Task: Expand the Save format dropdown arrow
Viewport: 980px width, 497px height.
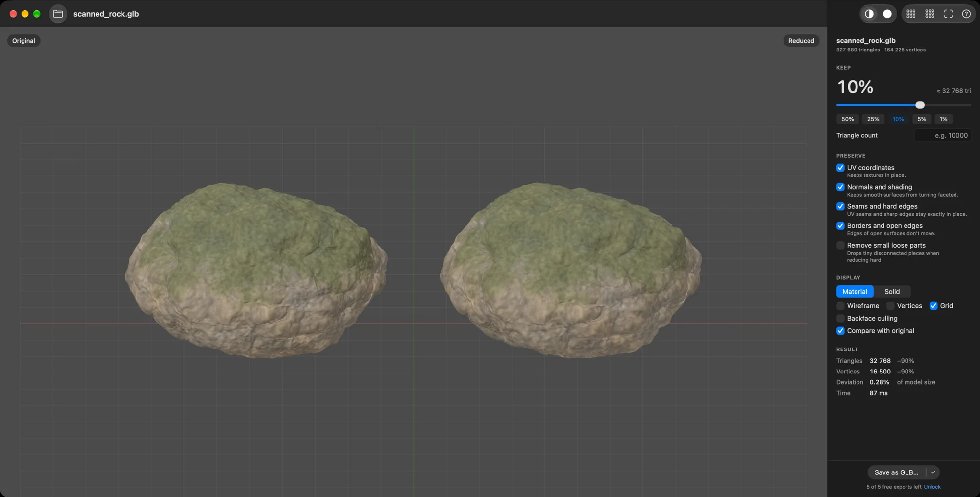Action: point(933,472)
